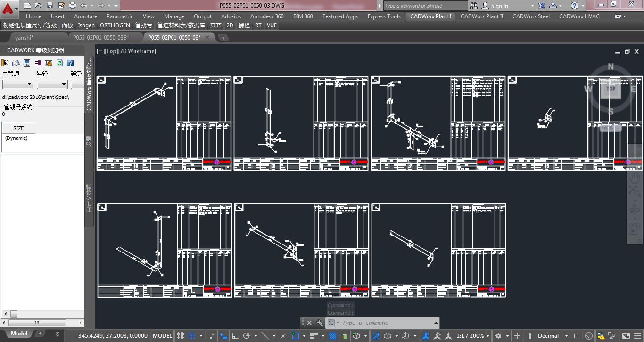
Task: Toggle ortho mode in the status bar
Action: [x=235, y=336]
